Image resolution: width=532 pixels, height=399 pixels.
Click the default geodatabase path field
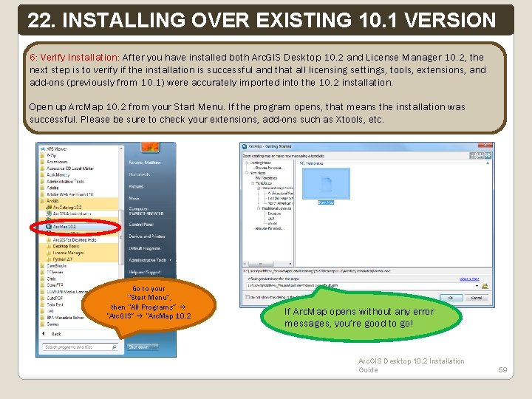pos(363,286)
